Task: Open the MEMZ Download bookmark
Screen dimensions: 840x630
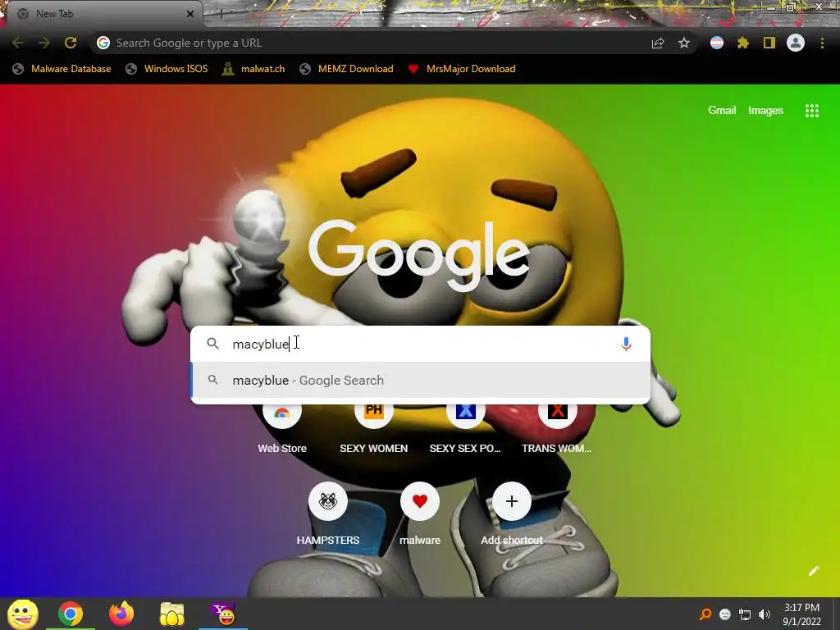Action: (347, 69)
